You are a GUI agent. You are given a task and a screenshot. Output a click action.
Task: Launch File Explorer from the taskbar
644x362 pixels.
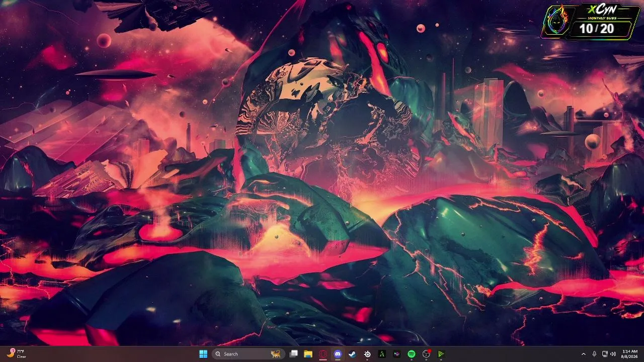click(x=308, y=354)
